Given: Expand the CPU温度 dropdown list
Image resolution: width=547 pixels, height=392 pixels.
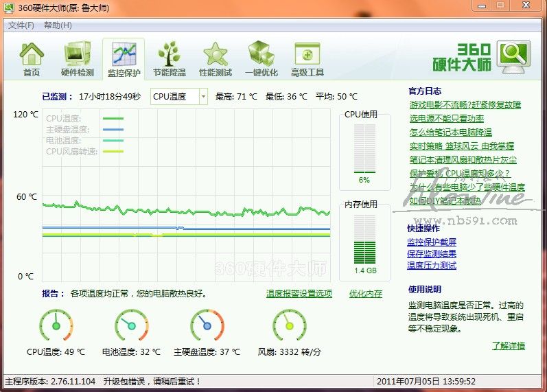Looking at the screenshot, I should pyautogui.click(x=203, y=97).
